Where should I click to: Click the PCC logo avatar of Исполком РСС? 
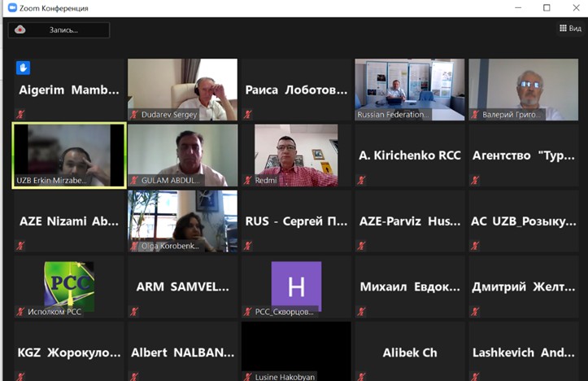69,286
